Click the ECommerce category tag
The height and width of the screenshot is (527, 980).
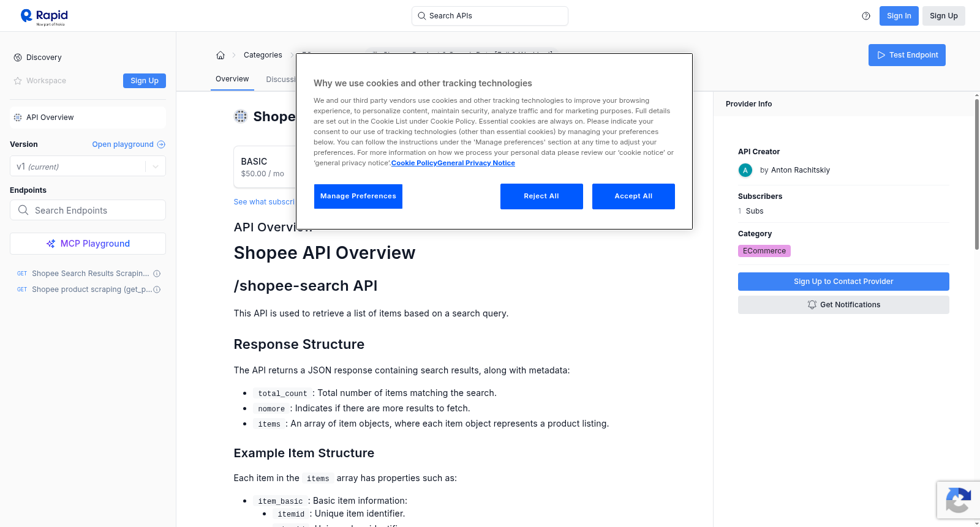click(764, 251)
